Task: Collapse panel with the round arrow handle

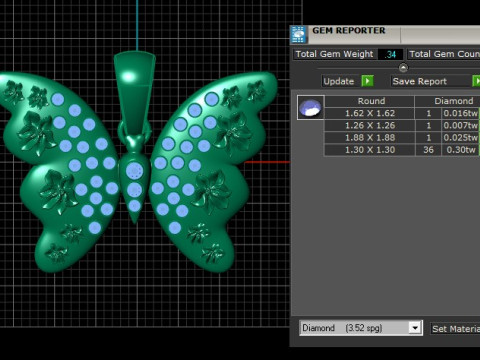Action: pos(403,68)
